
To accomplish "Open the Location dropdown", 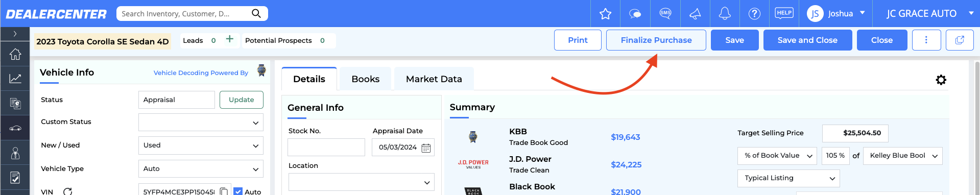I will (361, 182).
